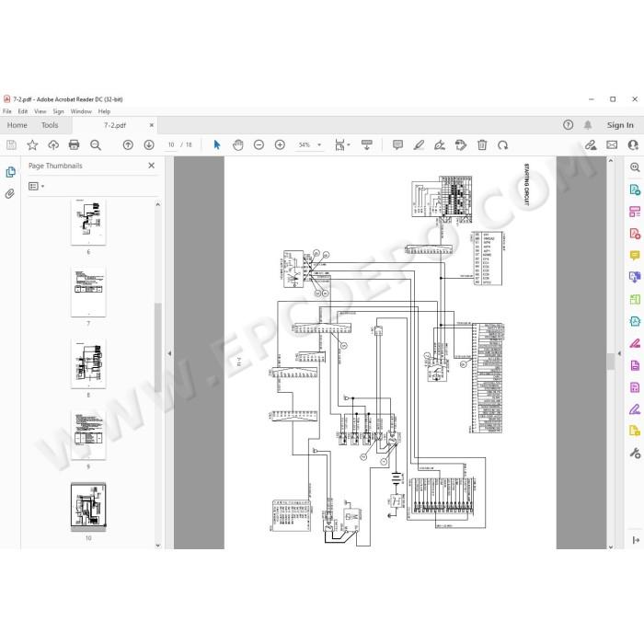This screenshot has width=644, height=644.
Task: Open the Help question mark icon
Action: click(568, 125)
